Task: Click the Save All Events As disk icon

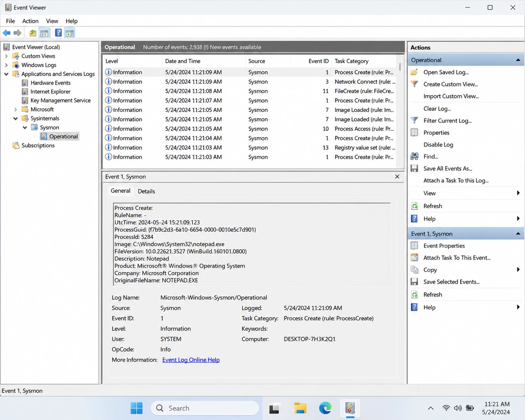Action: 415,168
